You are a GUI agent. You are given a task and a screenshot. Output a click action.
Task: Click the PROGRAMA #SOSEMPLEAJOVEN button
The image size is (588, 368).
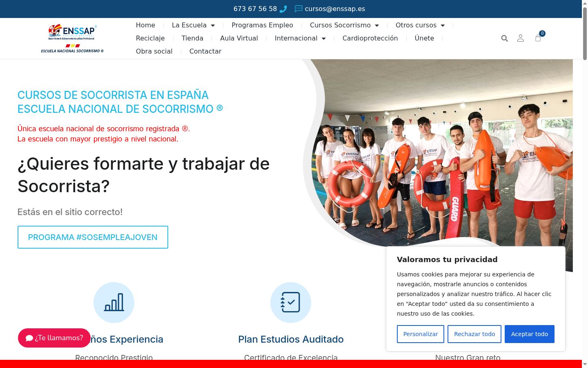[x=93, y=237]
